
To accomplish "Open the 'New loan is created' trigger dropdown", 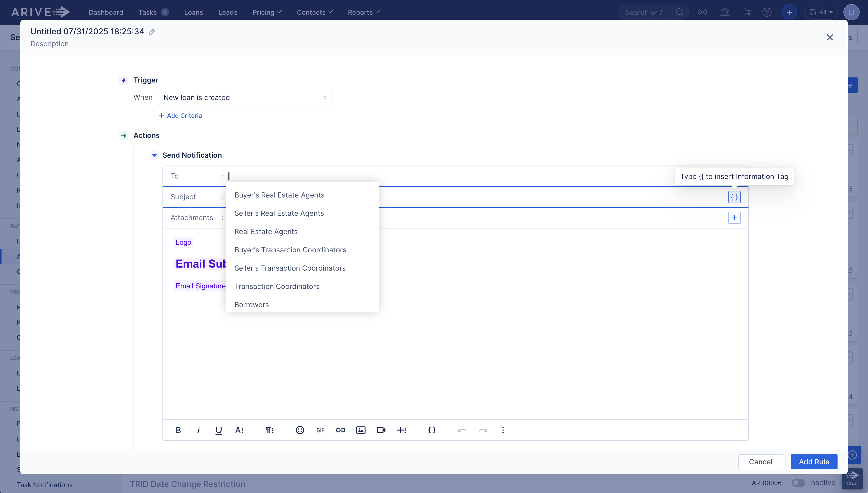I will point(245,97).
